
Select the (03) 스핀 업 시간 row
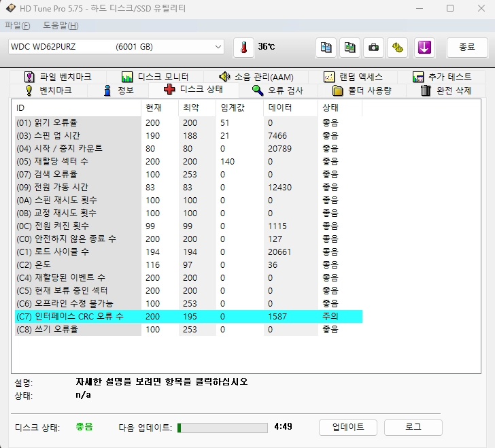click(188, 135)
